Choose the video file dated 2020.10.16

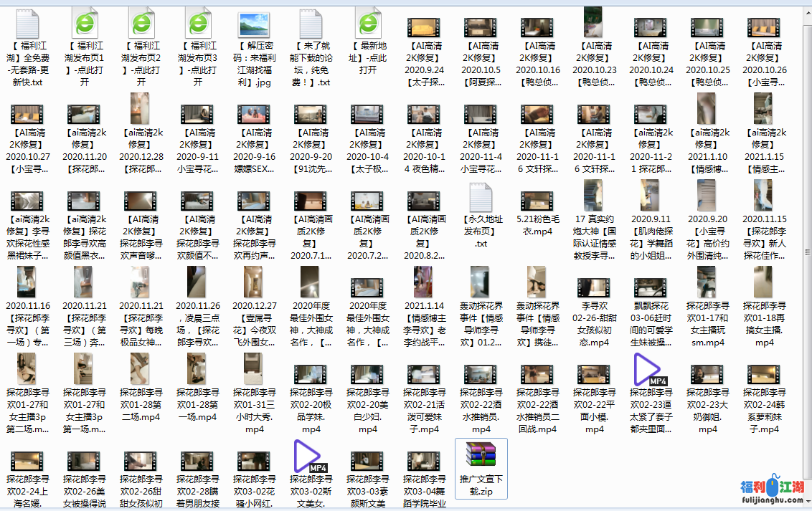(x=537, y=27)
